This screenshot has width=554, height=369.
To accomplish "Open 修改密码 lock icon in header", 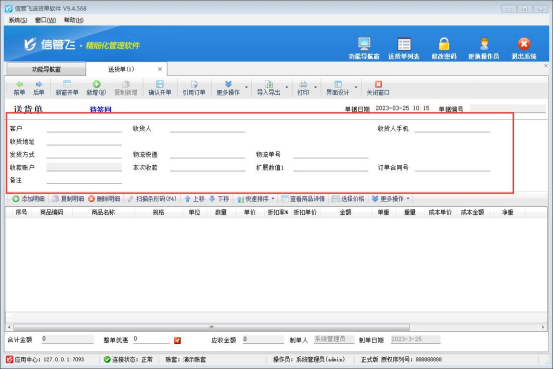I will tap(444, 44).
